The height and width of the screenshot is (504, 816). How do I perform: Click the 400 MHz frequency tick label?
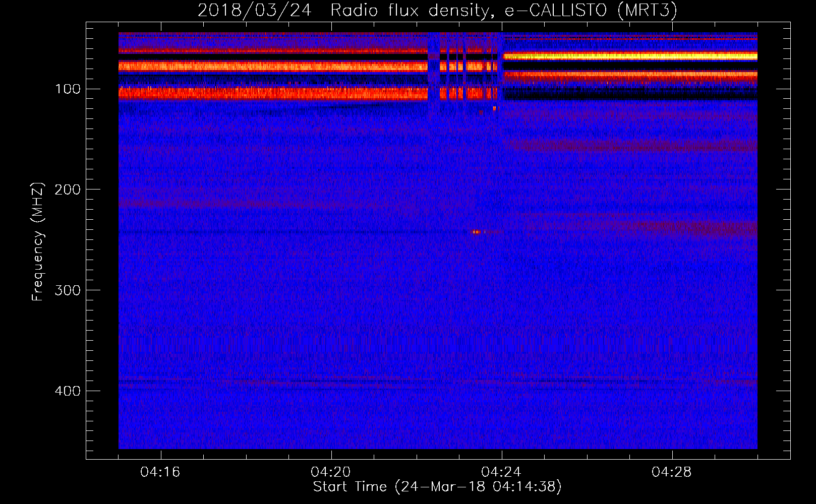pos(68,392)
